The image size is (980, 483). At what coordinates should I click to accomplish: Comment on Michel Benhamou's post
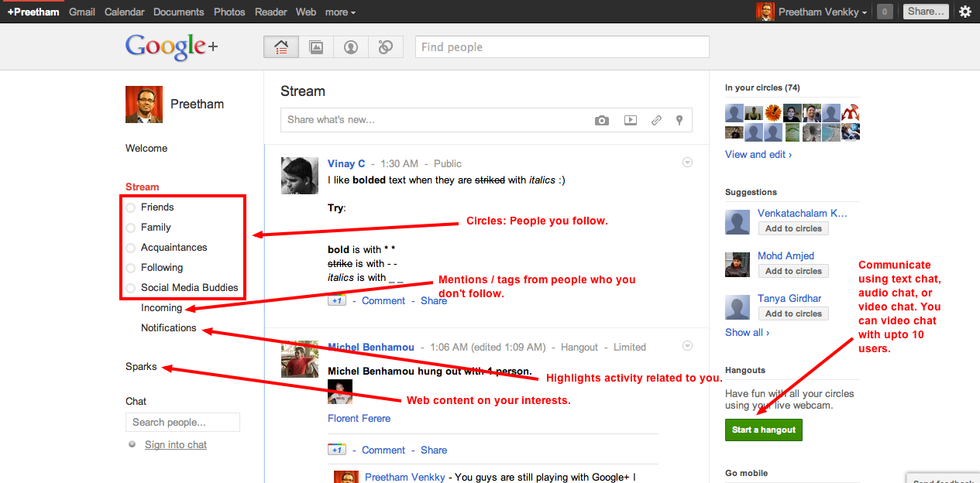click(383, 450)
